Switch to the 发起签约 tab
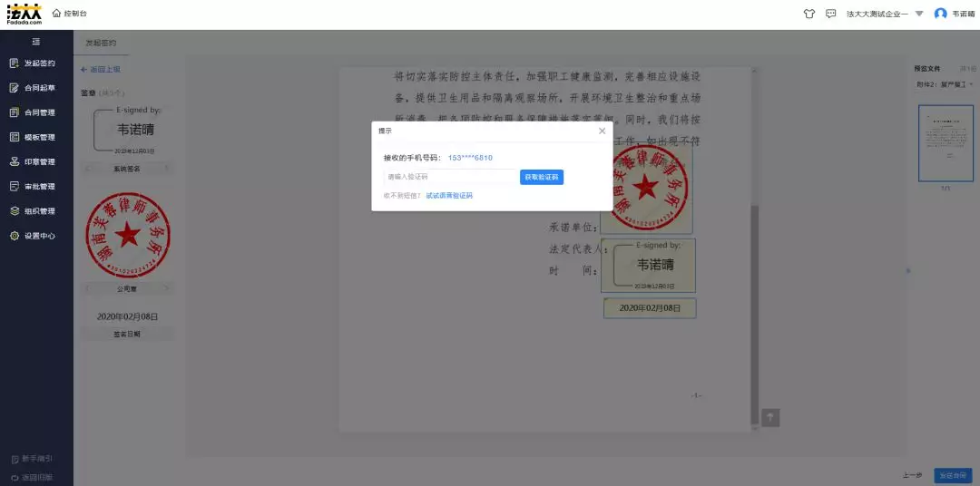The height and width of the screenshot is (486, 980). click(x=101, y=43)
